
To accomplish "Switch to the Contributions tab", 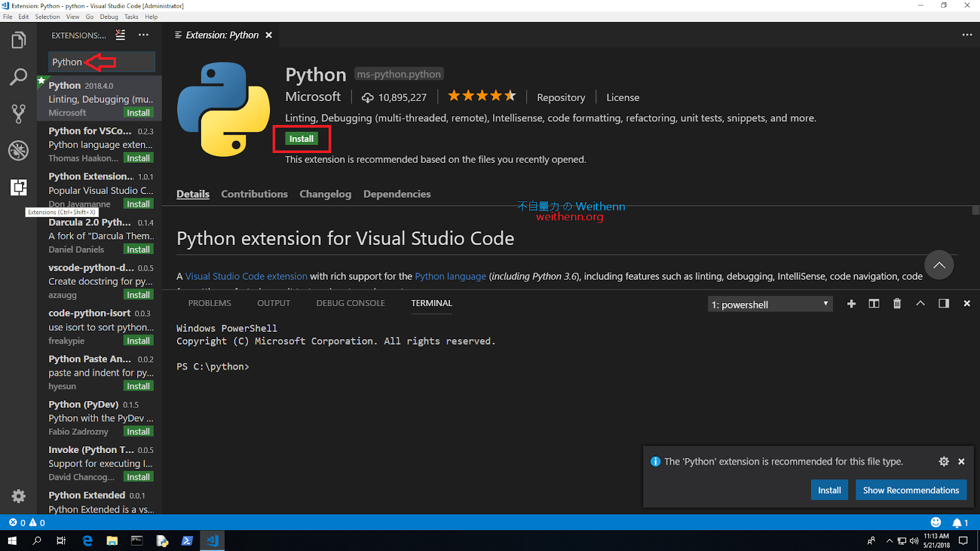I will click(x=254, y=194).
